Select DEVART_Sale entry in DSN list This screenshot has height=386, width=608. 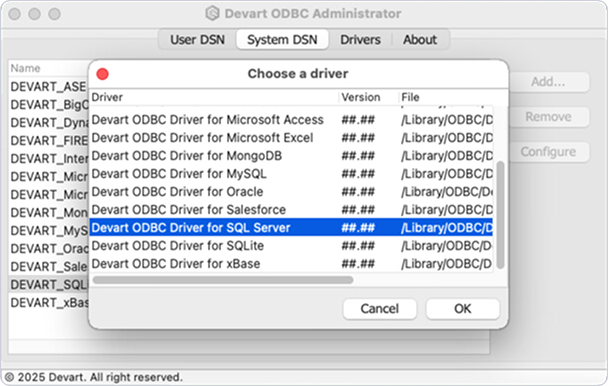point(48,267)
